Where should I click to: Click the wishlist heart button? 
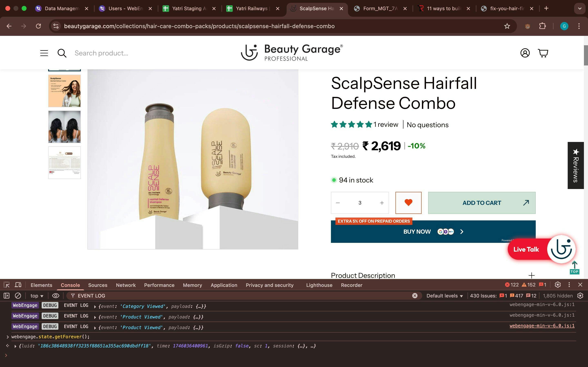click(408, 203)
